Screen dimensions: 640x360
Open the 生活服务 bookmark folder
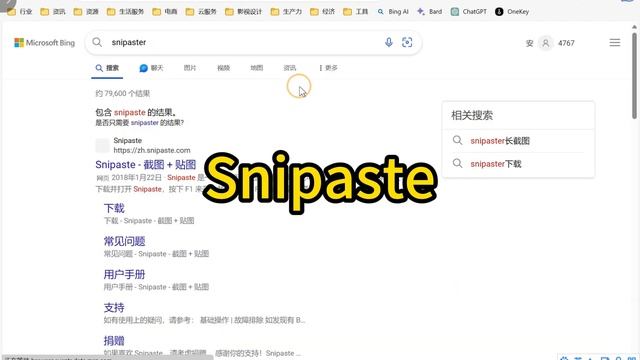pyautogui.click(x=125, y=12)
